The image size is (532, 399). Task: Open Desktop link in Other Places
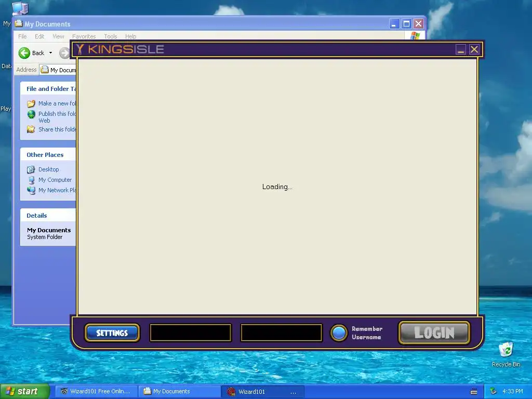48,169
